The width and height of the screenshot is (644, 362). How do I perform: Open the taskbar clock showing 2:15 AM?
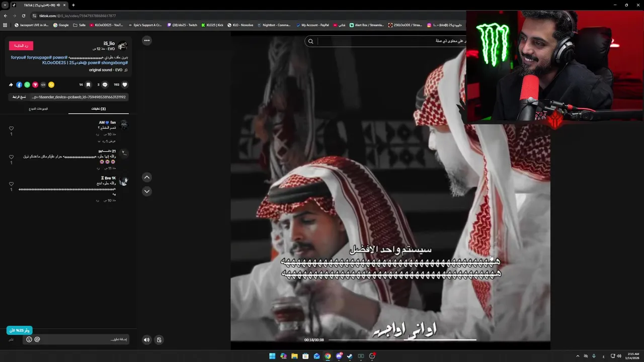point(633,356)
